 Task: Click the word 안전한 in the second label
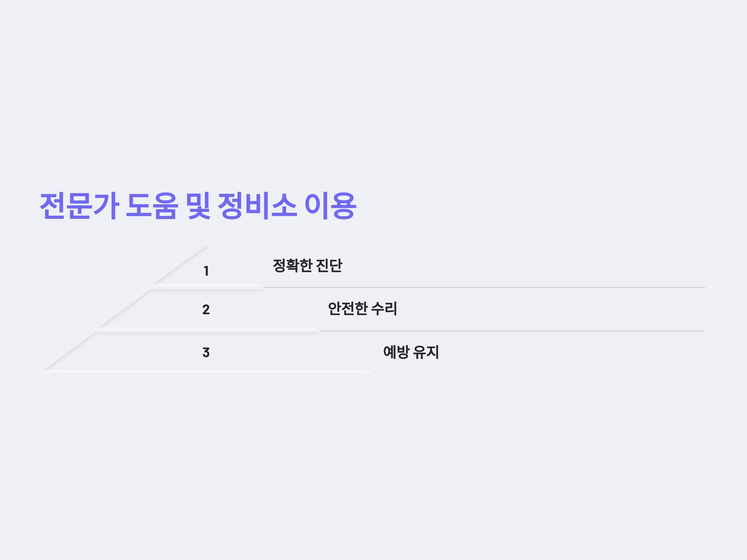point(348,309)
